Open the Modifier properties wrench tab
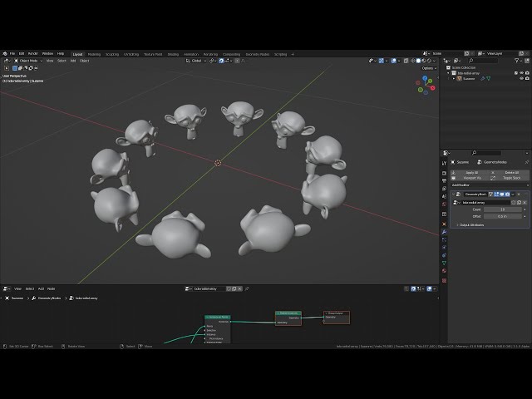Screen dimensions: 532x399 pyautogui.click(x=444, y=232)
